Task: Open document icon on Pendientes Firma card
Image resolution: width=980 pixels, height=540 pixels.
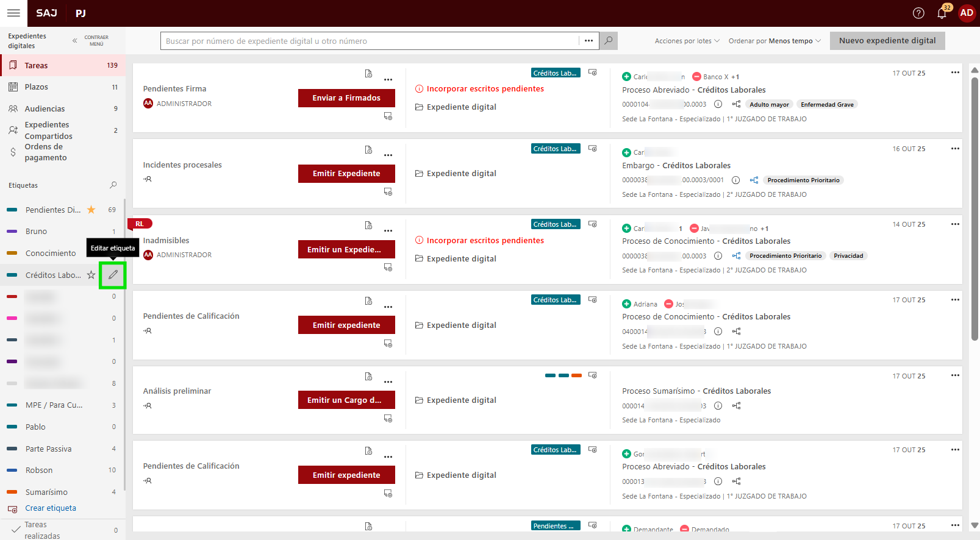Action: 368,74
